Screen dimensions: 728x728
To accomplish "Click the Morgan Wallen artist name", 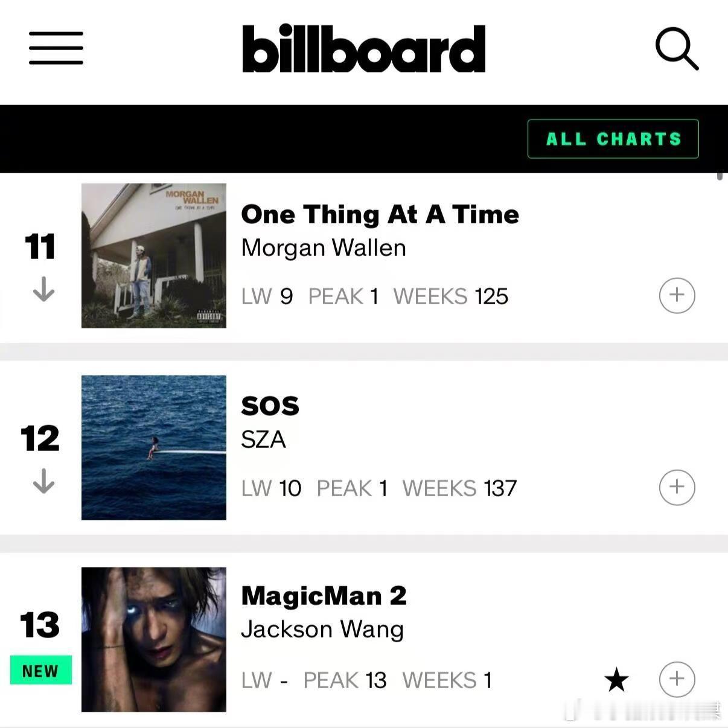I will [324, 247].
